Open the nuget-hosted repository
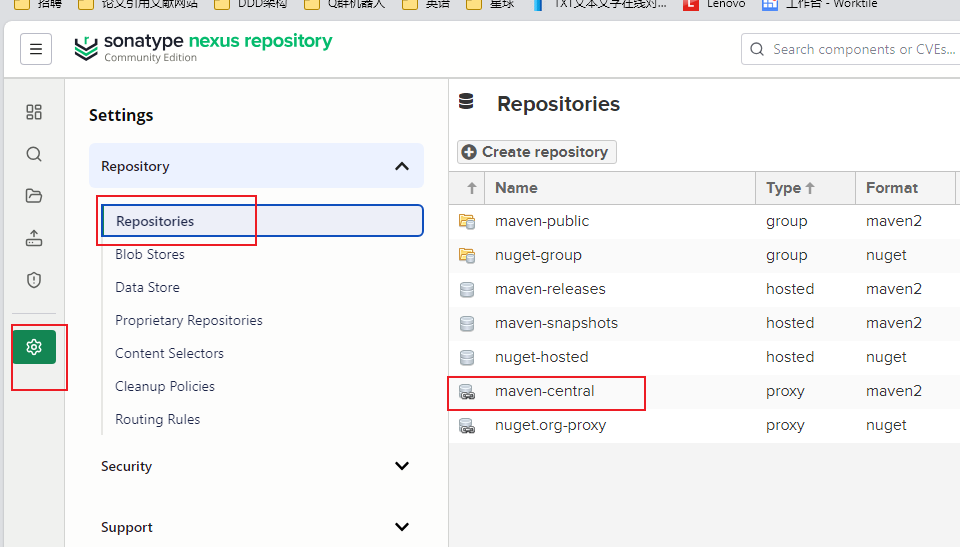Viewport: 960px width, 547px height. pyautogui.click(x=541, y=357)
